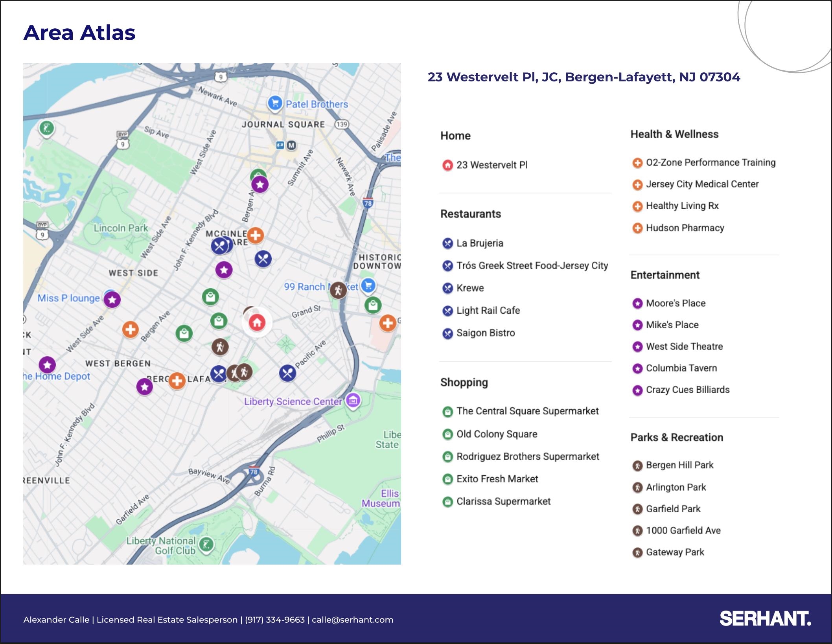Click the Patel Brothers shopping cart pin
The width and height of the screenshot is (832, 644).
coord(275,103)
